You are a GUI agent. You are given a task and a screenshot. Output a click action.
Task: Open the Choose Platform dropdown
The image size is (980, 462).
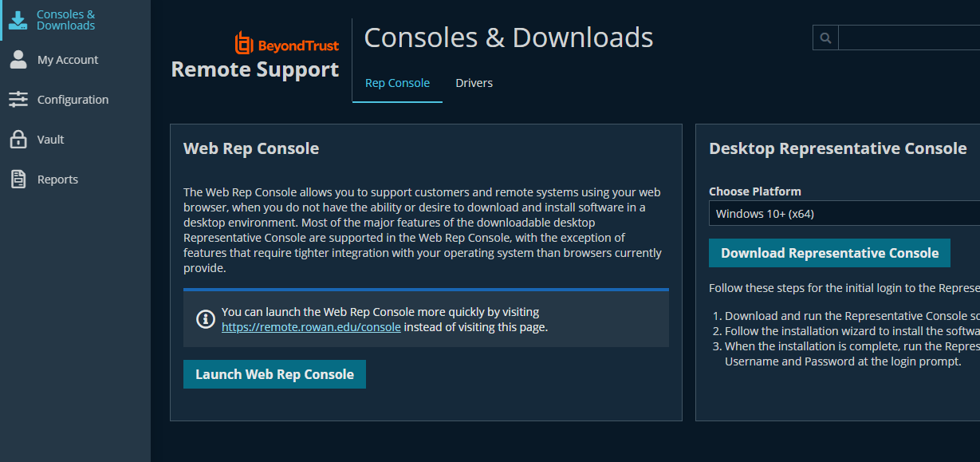click(844, 213)
